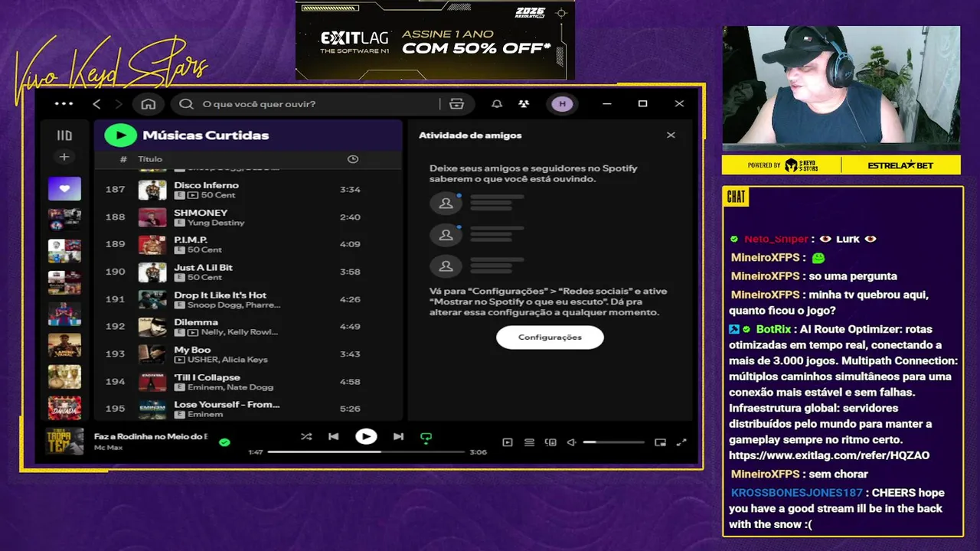Open the ExitLag refer link in chat
This screenshot has height=551, width=980.
coord(829,455)
